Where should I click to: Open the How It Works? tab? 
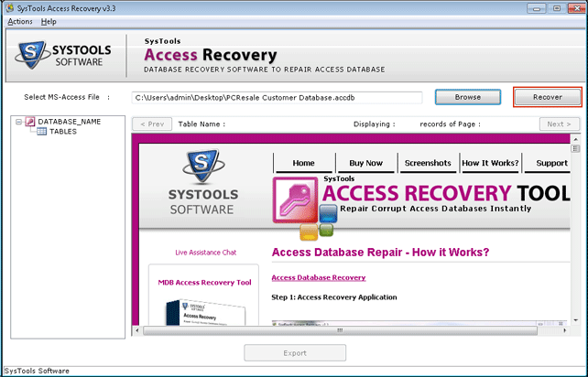pos(490,163)
